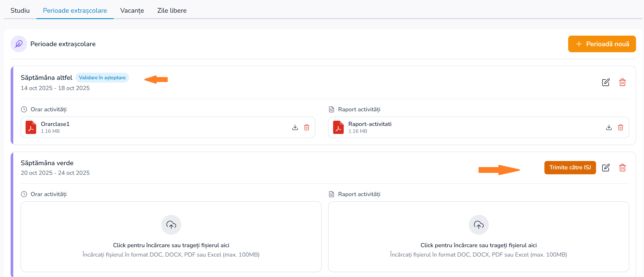Delete the Săptămâna altfel period
The image size is (644, 277).
[622, 82]
